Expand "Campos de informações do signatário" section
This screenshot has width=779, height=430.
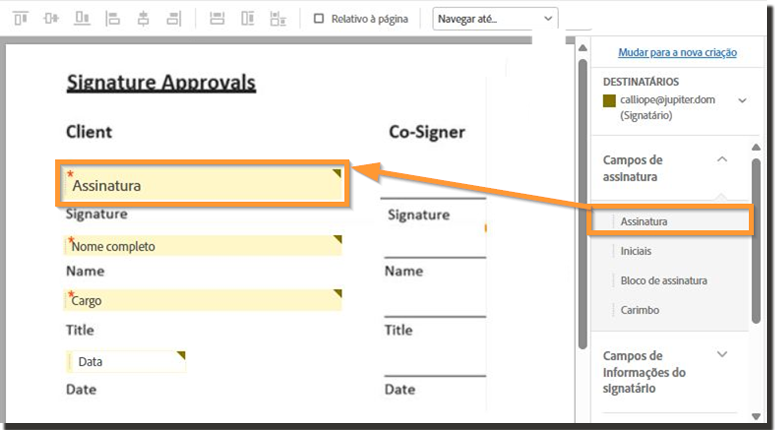pos(722,355)
